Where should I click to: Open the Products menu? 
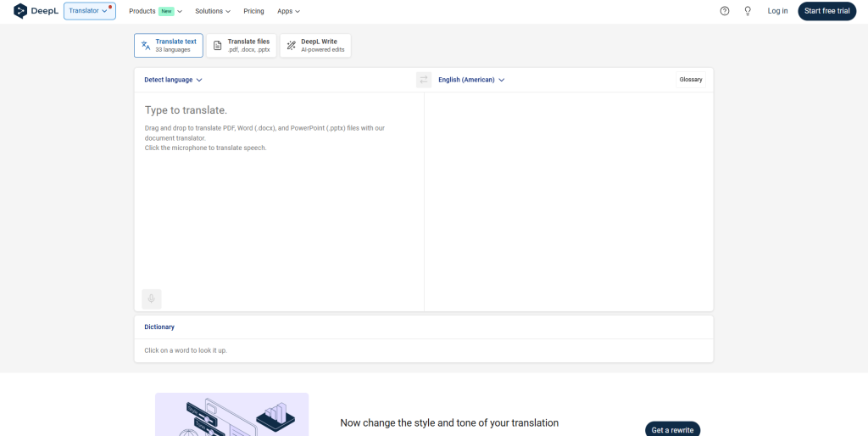click(156, 11)
